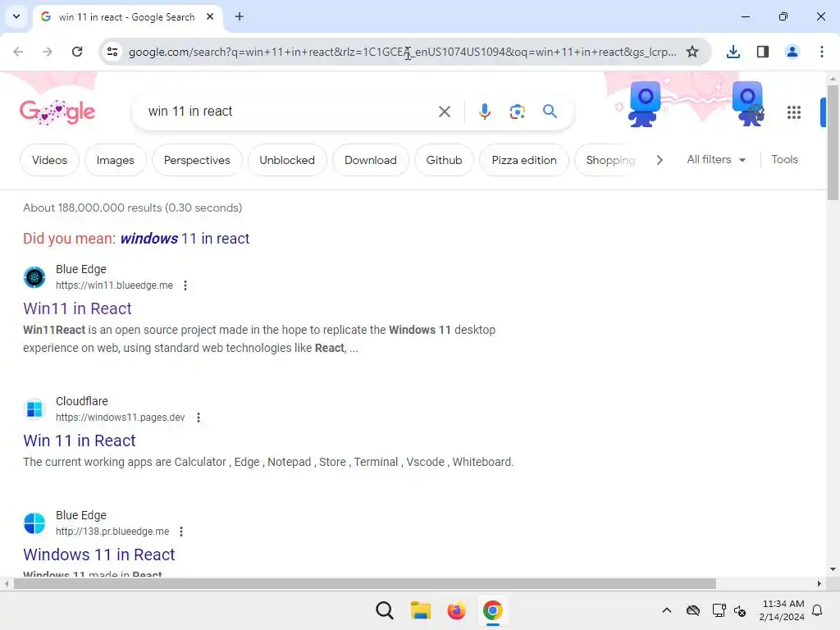Open more options for win11.blueedge.me result
Viewport: 840px width, 630px height.
[x=185, y=285]
